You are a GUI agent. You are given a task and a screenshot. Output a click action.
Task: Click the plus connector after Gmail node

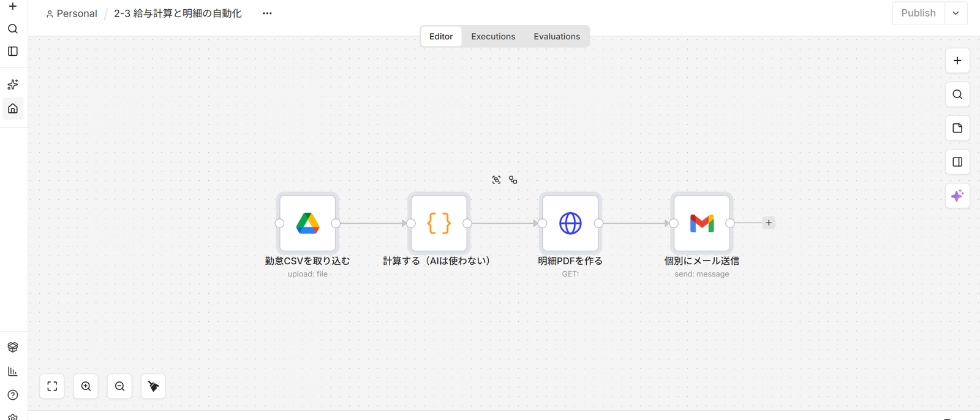pyautogui.click(x=769, y=223)
